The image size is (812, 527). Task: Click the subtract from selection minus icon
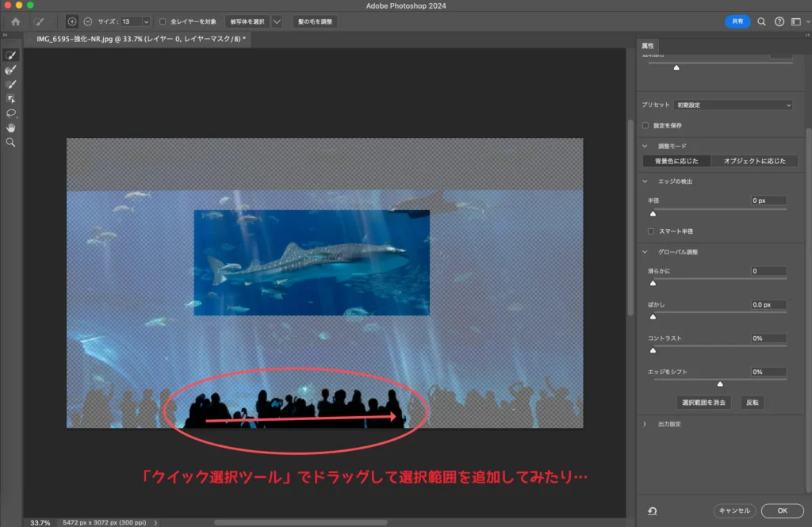[88, 21]
